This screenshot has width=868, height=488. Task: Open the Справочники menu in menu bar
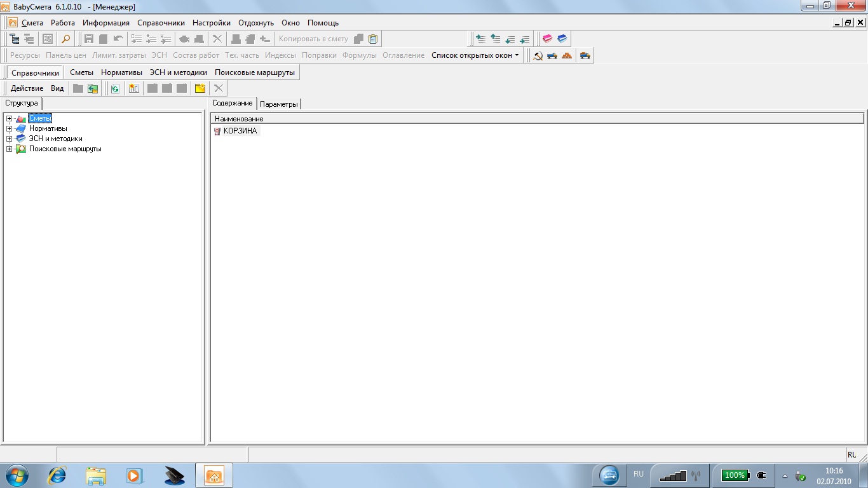pos(161,23)
